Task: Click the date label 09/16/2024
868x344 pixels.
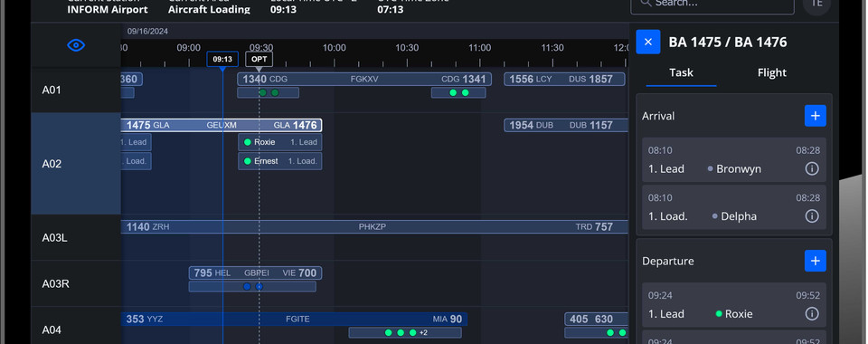Action: (147, 32)
